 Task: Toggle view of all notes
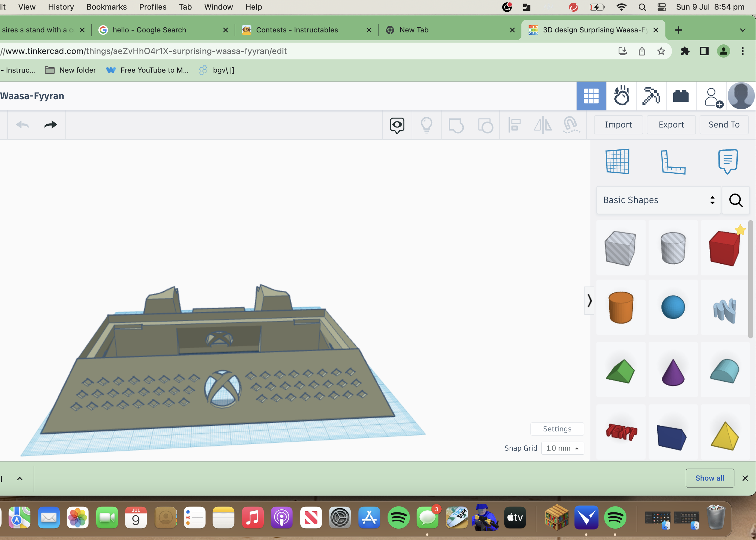click(397, 125)
